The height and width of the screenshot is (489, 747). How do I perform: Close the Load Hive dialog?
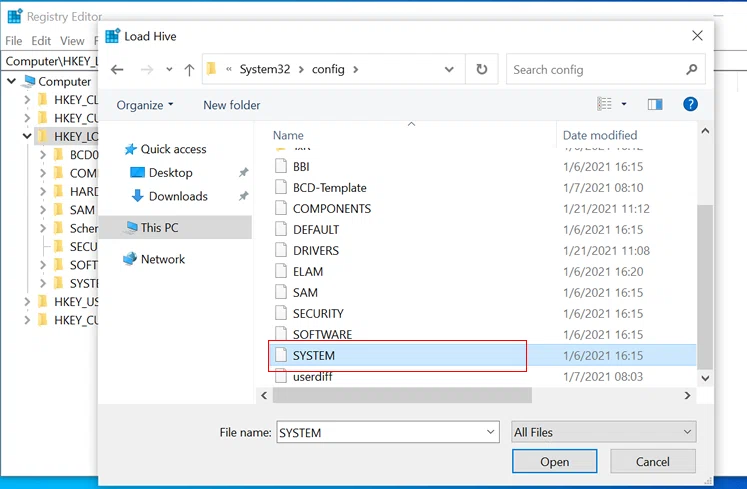[697, 35]
